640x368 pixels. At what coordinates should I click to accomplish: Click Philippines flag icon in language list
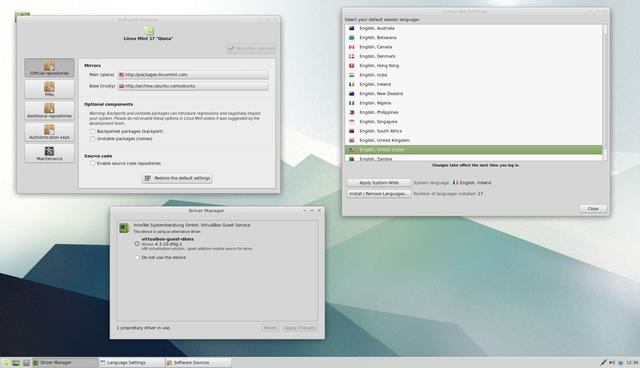click(351, 112)
